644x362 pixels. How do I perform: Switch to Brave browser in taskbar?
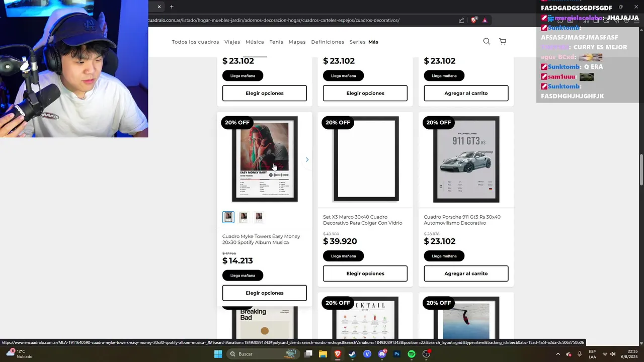[x=337, y=354]
